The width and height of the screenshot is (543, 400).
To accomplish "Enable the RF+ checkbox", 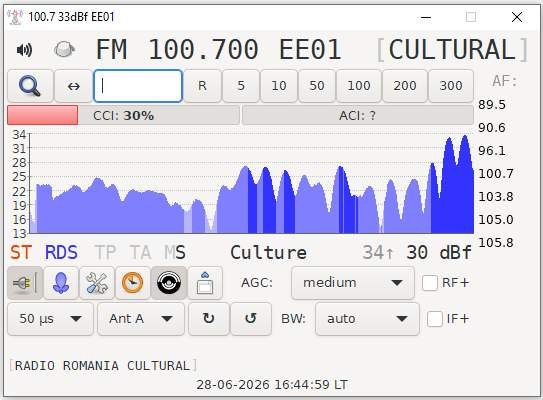I will pos(430,283).
